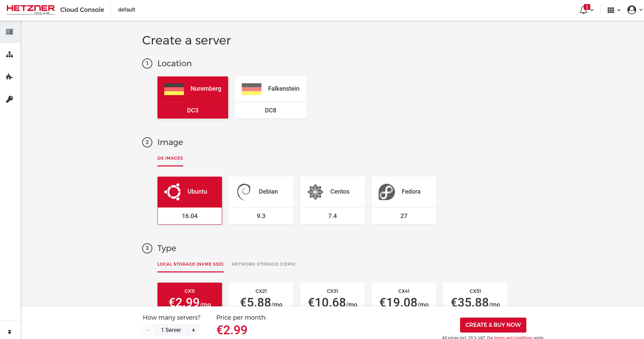This screenshot has width=644, height=339.
Task: Open the key icon in sidebar
Action: pos(10,99)
